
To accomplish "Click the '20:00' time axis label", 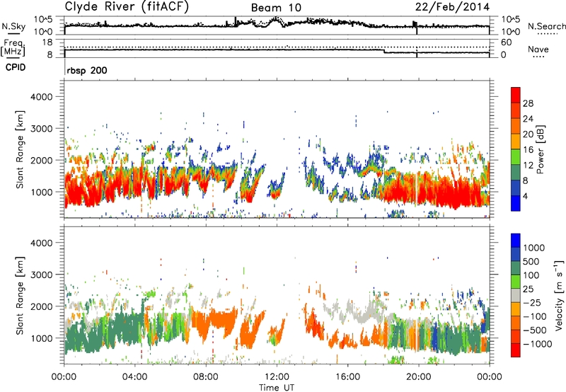I will click(418, 377).
